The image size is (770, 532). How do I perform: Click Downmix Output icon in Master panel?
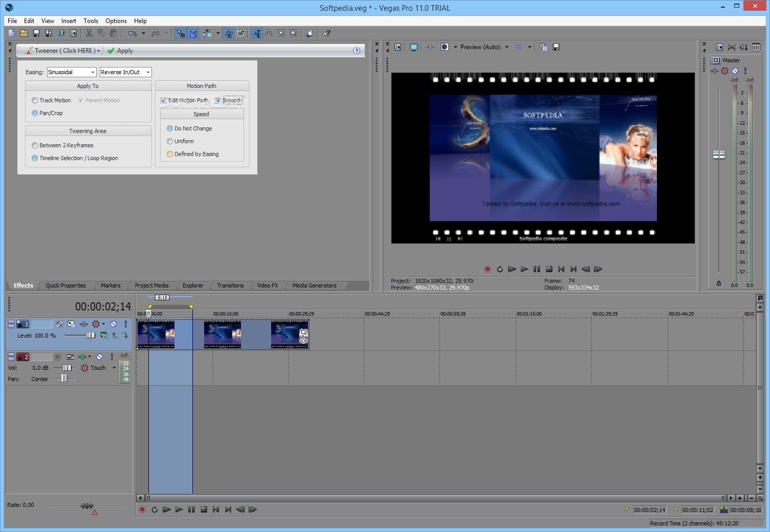[x=732, y=47]
